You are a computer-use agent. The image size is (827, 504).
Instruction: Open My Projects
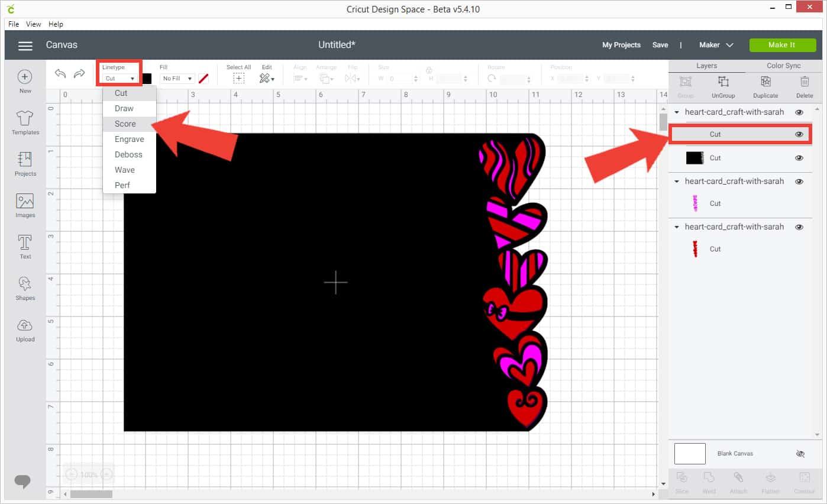(x=621, y=45)
